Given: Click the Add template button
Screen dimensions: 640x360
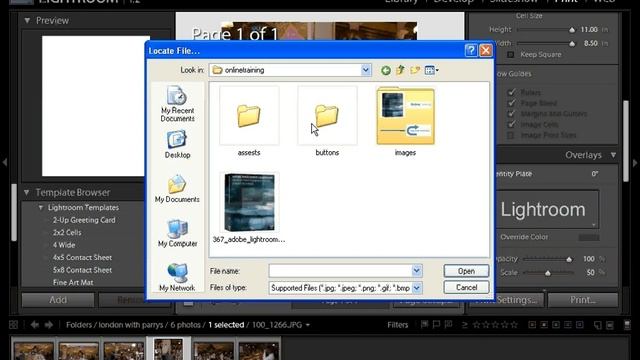Looking at the screenshot, I should click(58, 300).
